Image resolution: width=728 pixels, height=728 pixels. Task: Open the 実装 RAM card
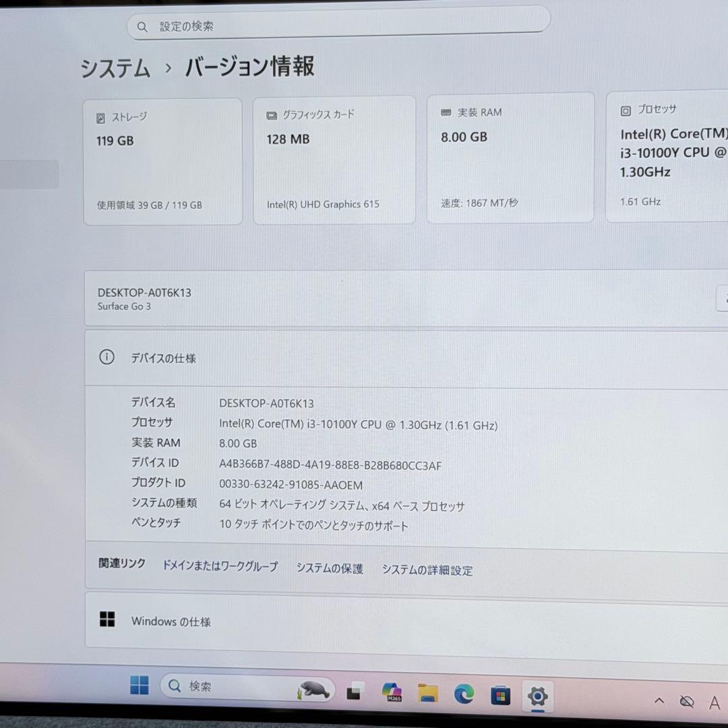[510, 158]
